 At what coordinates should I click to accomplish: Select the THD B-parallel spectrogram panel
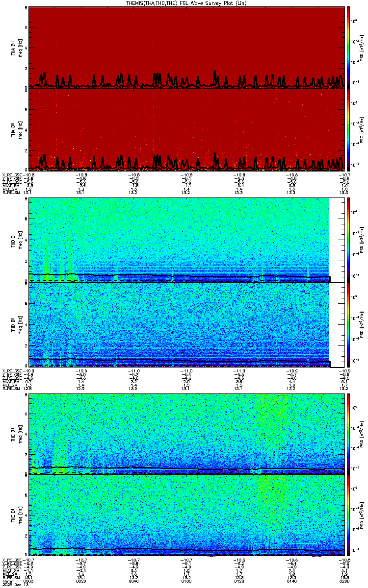(187, 324)
